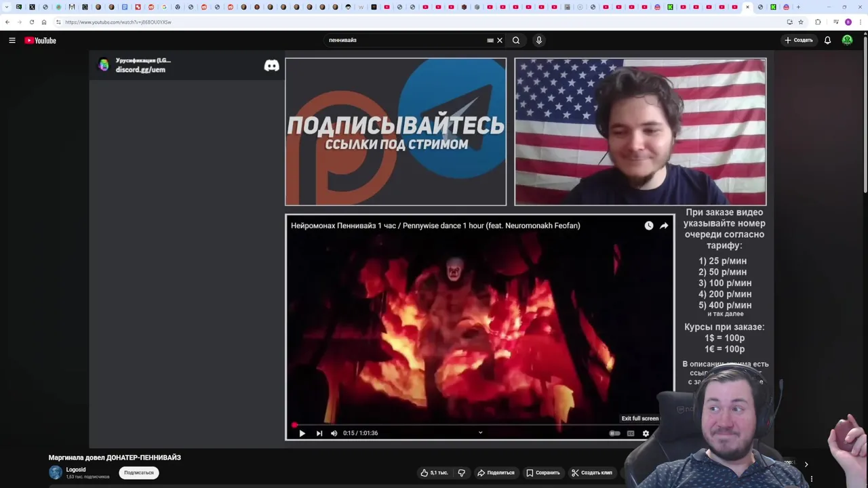Open the Logosid channel avatar
Viewport: 868px width, 488px height.
coord(56,472)
